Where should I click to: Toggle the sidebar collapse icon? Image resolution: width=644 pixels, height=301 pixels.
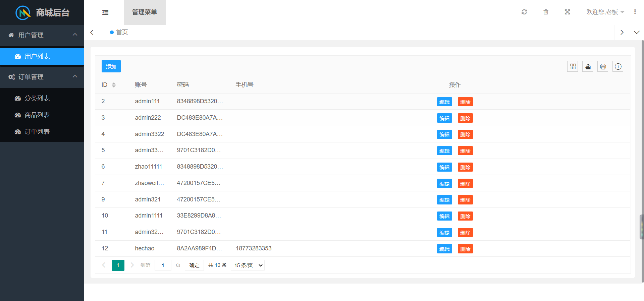pos(105,12)
